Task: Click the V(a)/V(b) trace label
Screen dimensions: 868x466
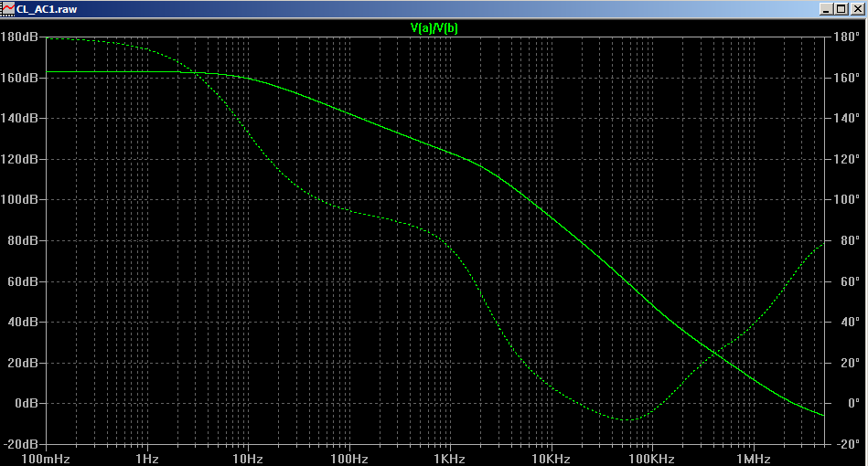Action: click(434, 27)
